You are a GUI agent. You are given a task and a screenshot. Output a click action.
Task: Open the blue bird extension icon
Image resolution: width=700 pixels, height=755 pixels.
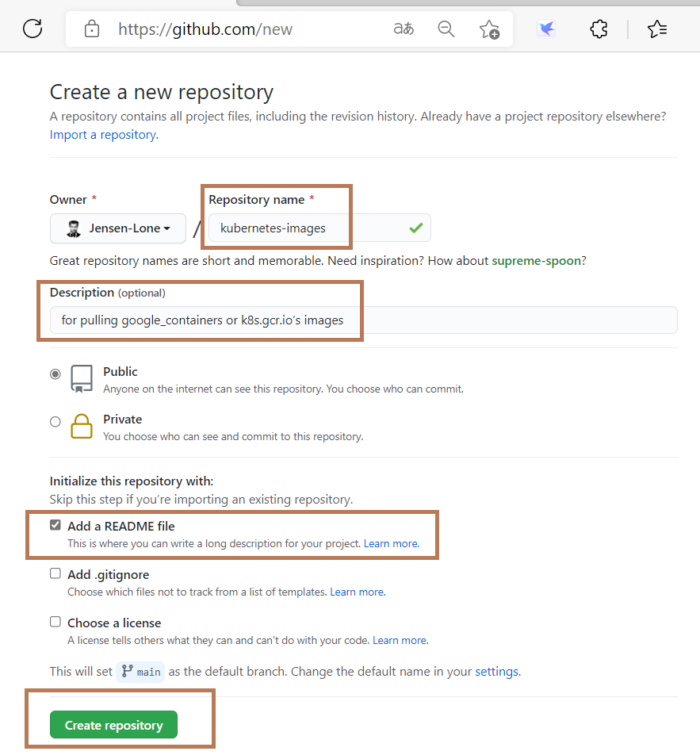(546, 29)
